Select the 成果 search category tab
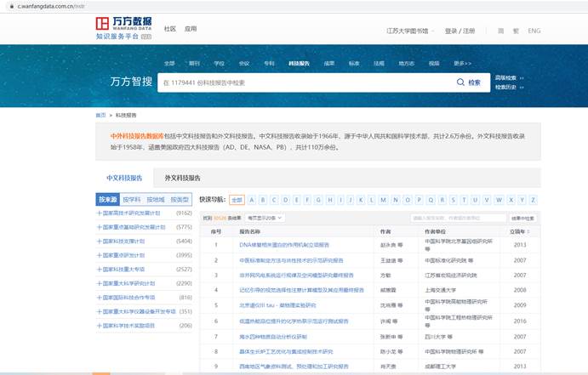Image resolution: width=588 pixels, height=375 pixels. tap(328, 63)
